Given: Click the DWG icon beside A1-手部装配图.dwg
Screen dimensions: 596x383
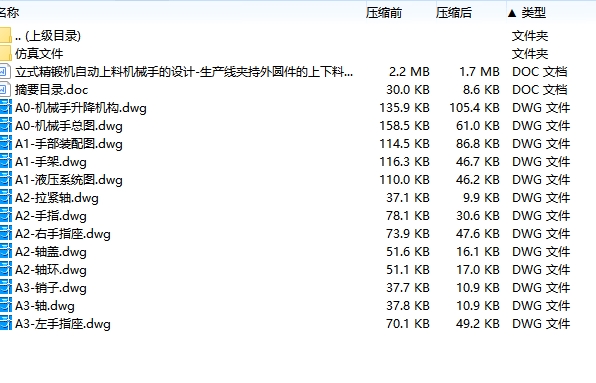Looking at the screenshot, I should [x=6, y=144].
